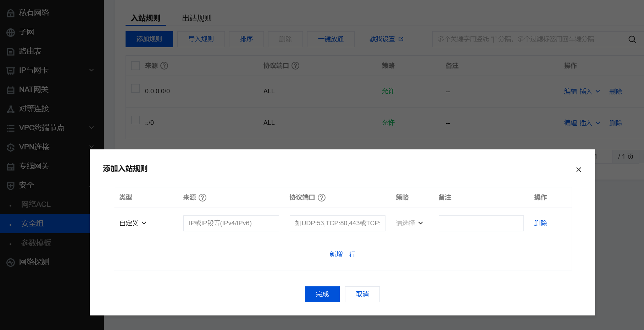
Task: Click the help icon beside 来源 in dialog
Action: [202, 198]
